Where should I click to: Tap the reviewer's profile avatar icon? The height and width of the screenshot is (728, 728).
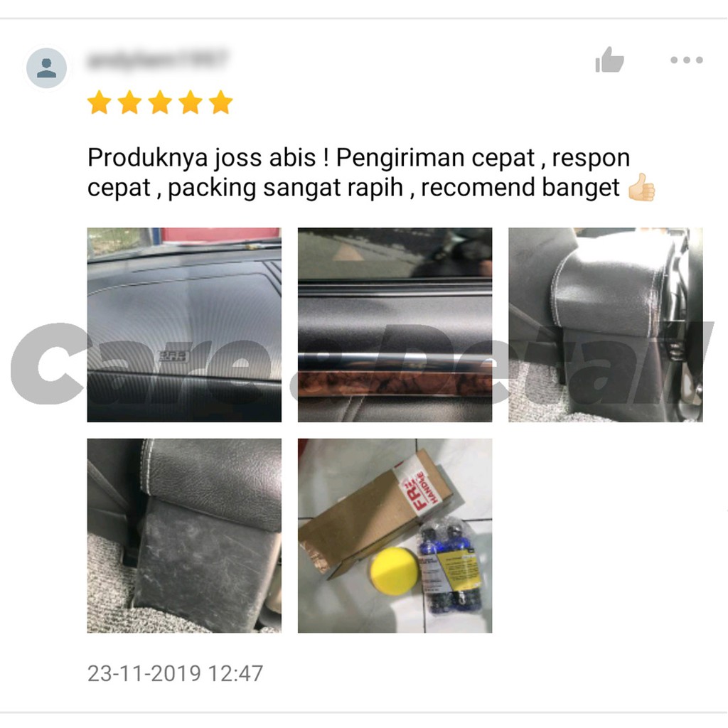pyautogui.click(x=46, y=68)
